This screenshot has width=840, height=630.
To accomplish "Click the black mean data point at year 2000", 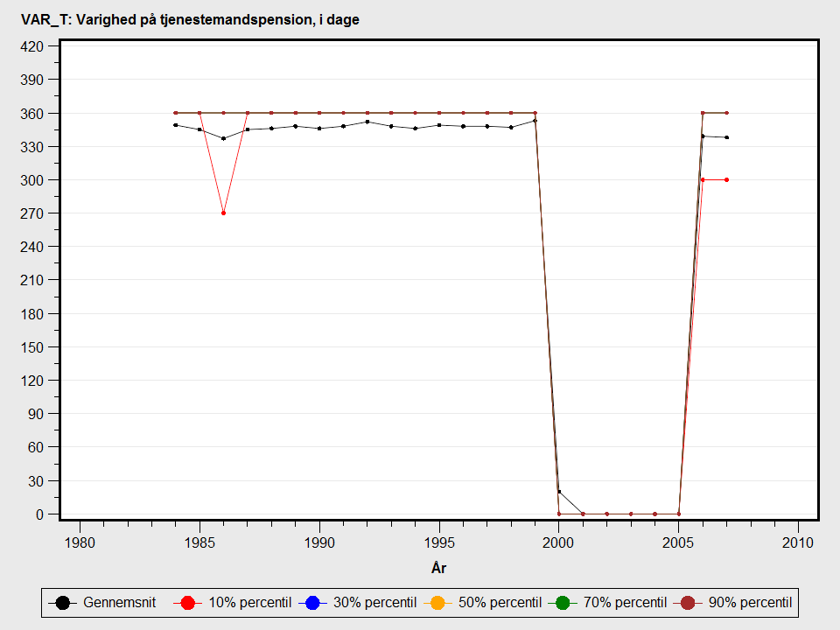I will 559,492.
